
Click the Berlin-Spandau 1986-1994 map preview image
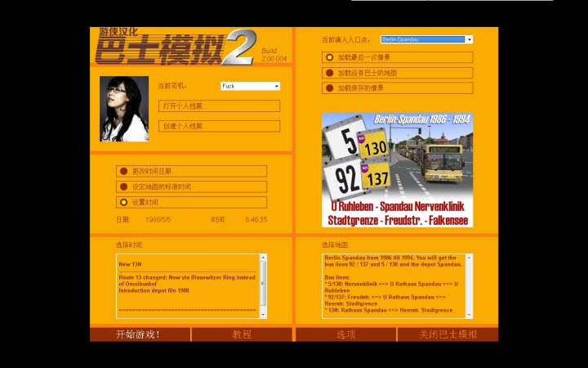[x=397, y=170]
